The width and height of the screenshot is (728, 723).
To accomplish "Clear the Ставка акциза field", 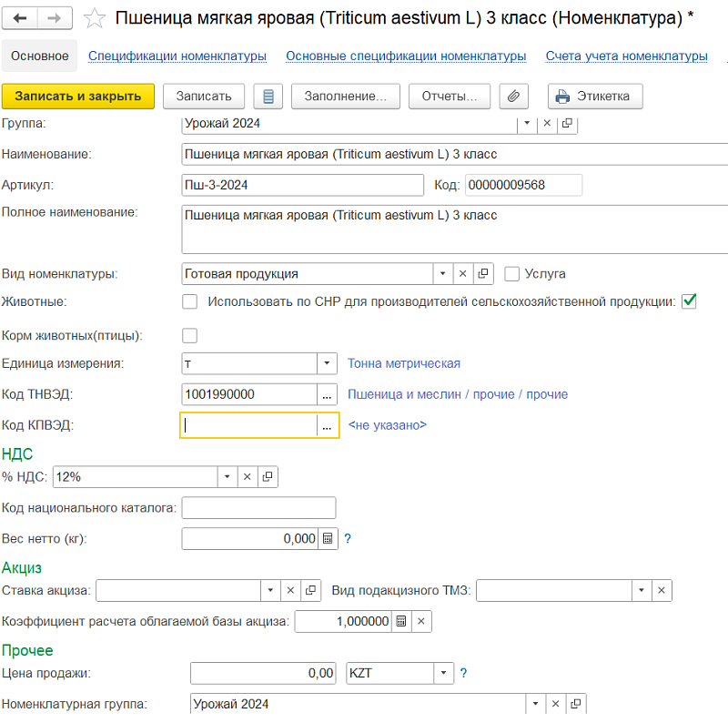I will coord(291,590).
